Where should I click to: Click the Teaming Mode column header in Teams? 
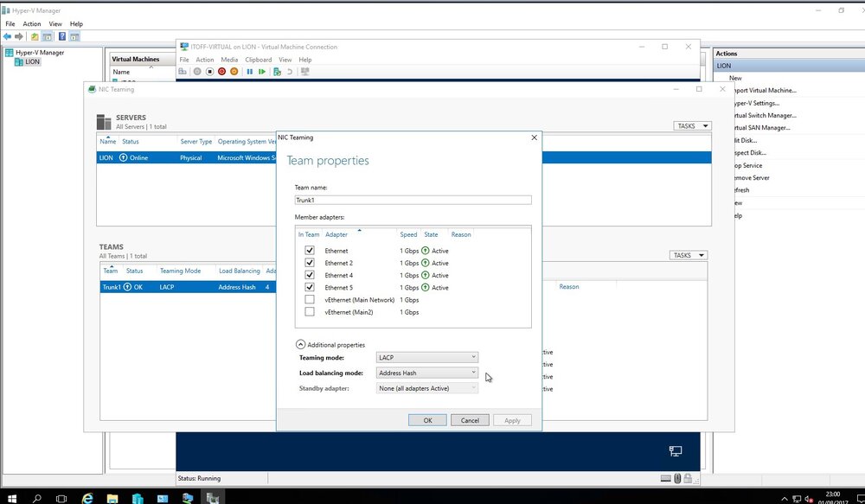pyautogui.click(x=180, y=271)
